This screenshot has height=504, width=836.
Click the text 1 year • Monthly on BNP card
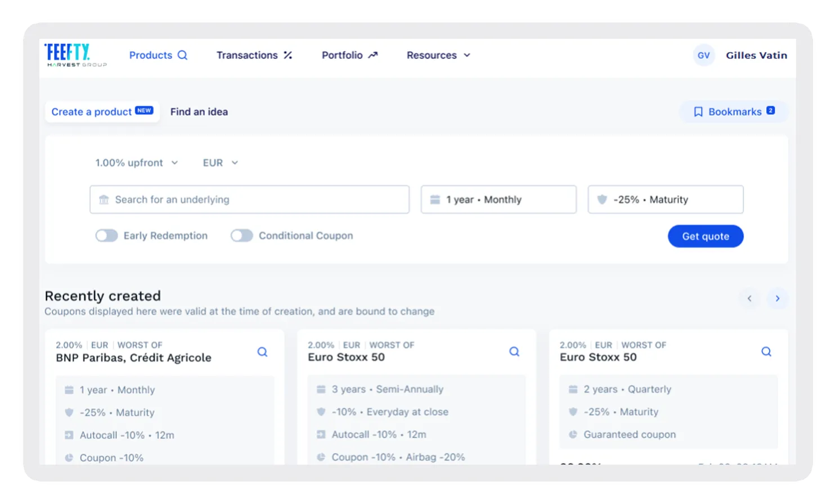click(x=117, y=390)
